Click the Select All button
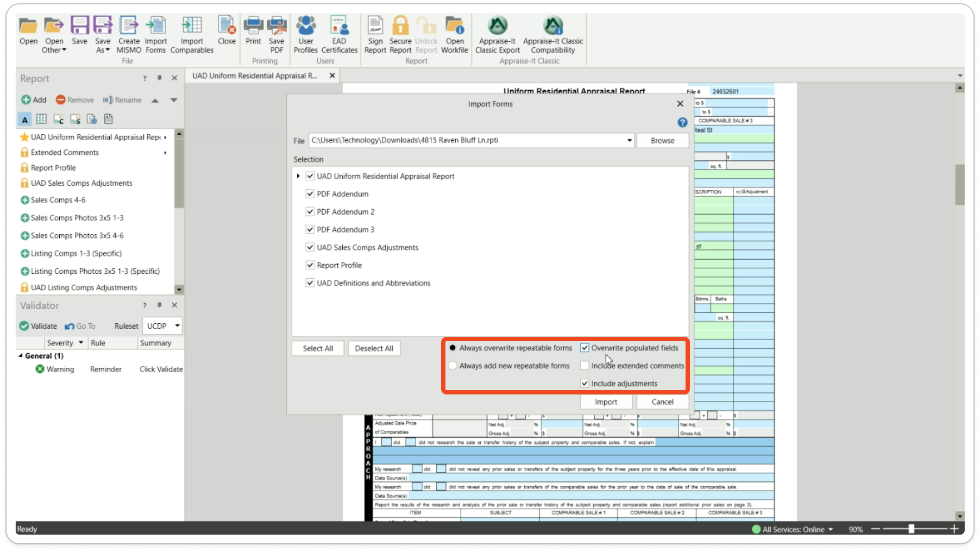This screenshot has height=552, width=980. [x=318, y=348]
